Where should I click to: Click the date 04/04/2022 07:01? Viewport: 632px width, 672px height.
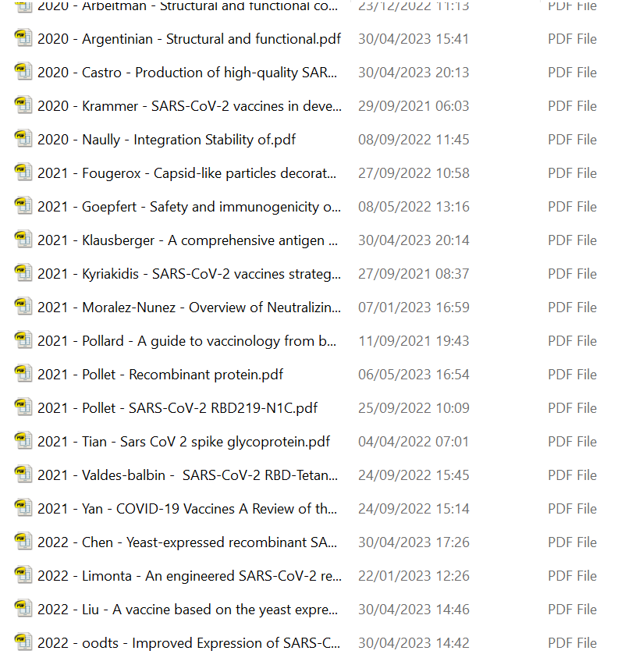[x=414, y=442]
